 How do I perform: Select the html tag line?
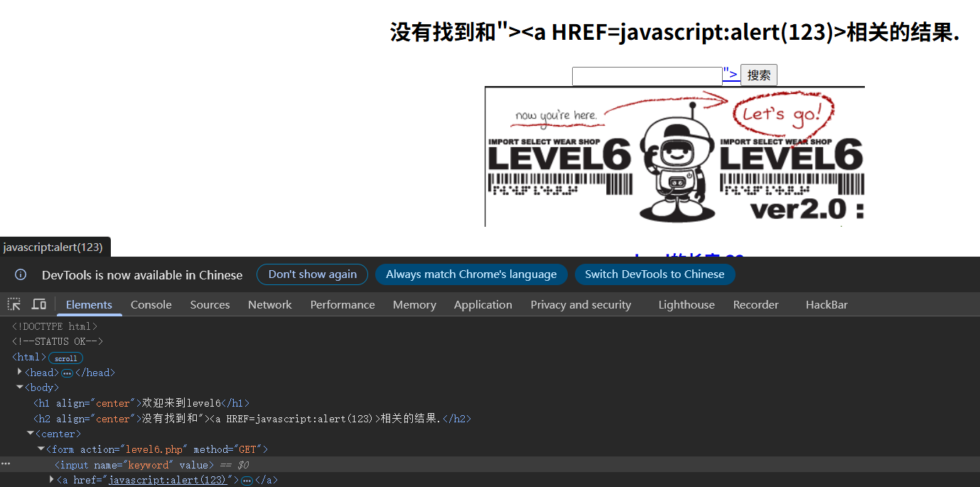(29, 357)
